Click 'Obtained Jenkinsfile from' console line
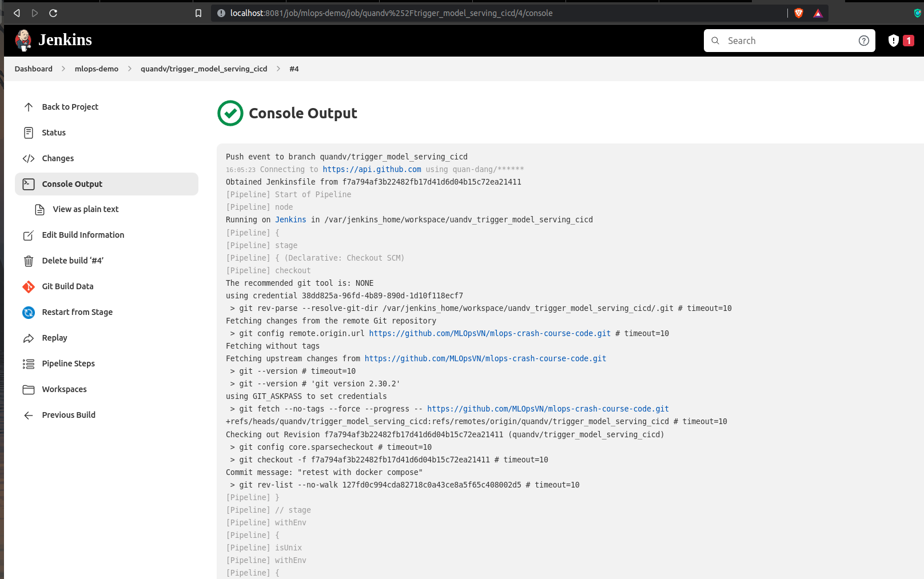Viewport: 924px width, 579px height. (x=373, y=182)
